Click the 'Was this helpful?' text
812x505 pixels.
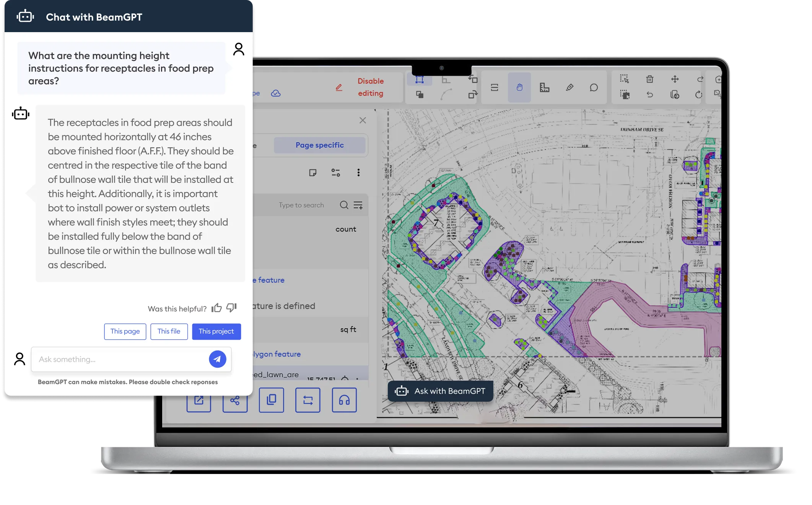(x=177, y=309)
